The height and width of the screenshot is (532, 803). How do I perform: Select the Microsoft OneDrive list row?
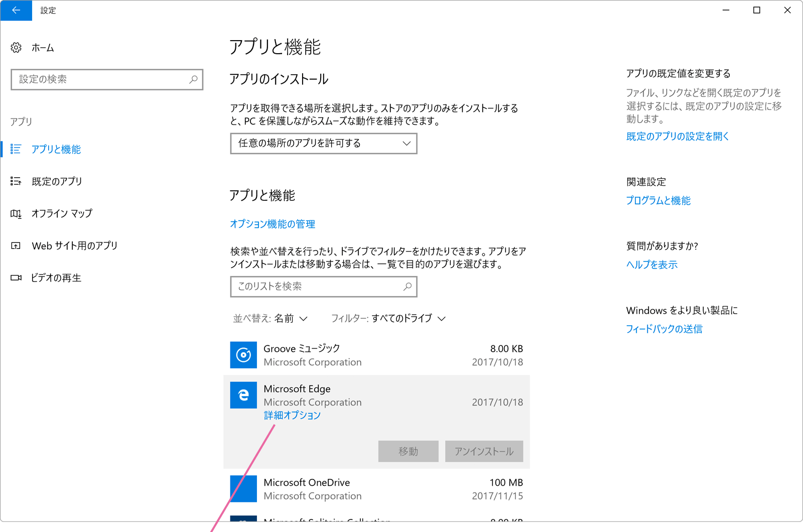tap(376, 489)
